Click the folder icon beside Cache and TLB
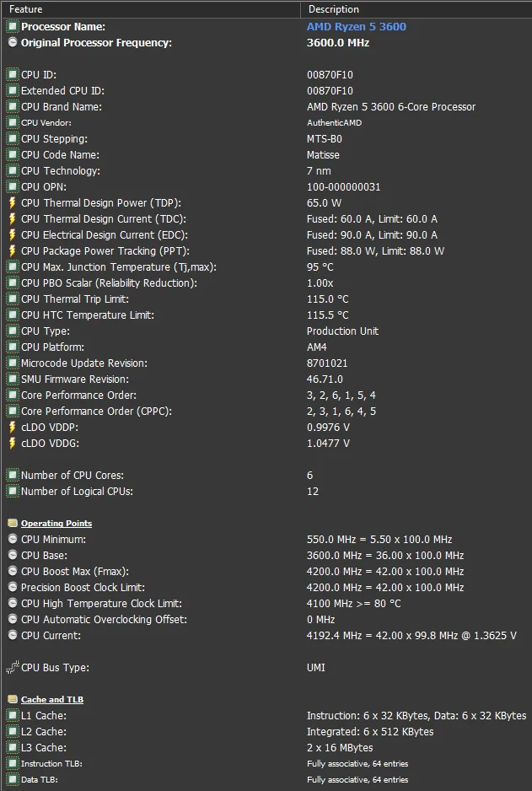This screenshot has height=791, width=532. click(x=13, y=700)
